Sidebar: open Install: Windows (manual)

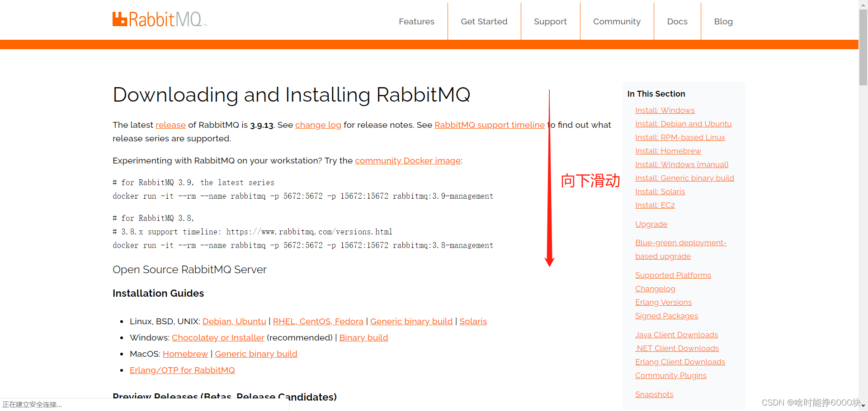682,164
